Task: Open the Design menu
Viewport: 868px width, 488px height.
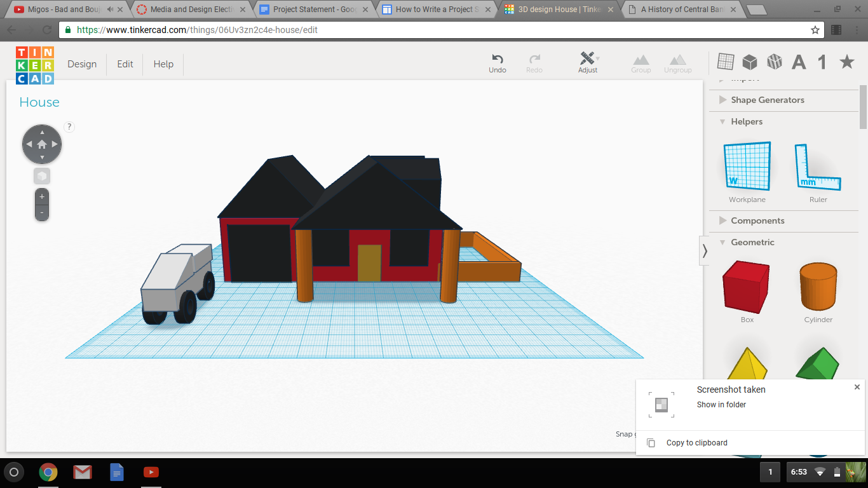Action: (82, 64)
